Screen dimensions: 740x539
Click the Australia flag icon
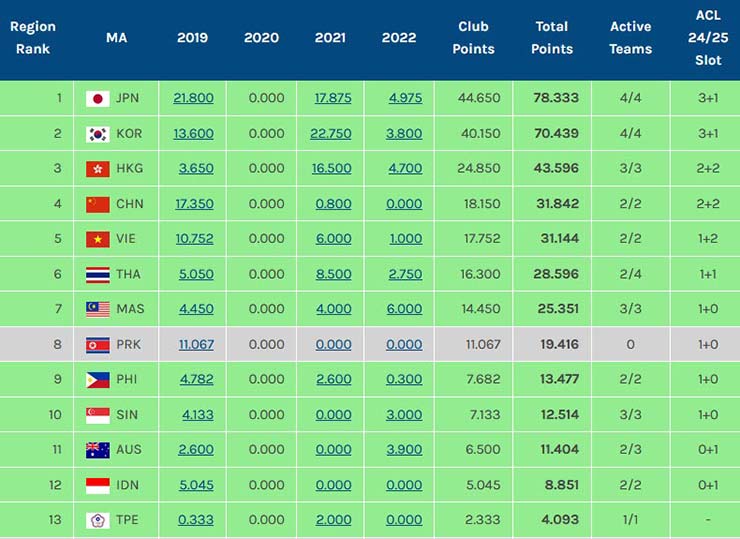97,450
